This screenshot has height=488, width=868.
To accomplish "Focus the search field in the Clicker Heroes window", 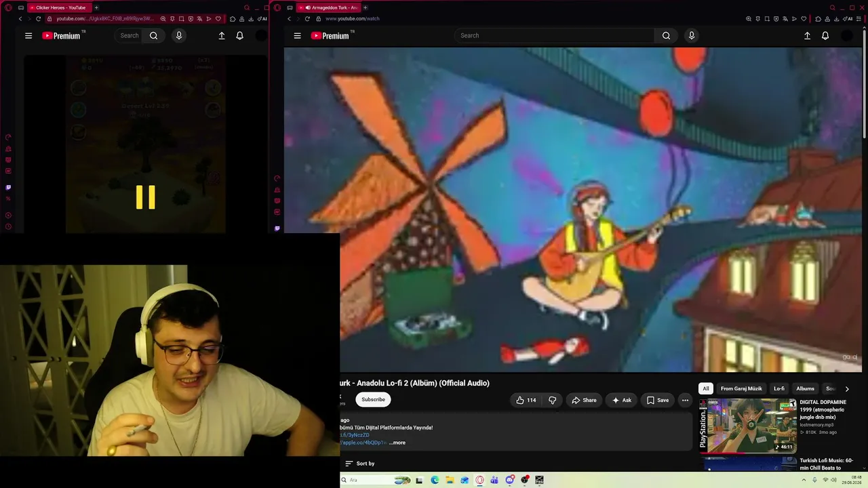I will pos(129,36).
